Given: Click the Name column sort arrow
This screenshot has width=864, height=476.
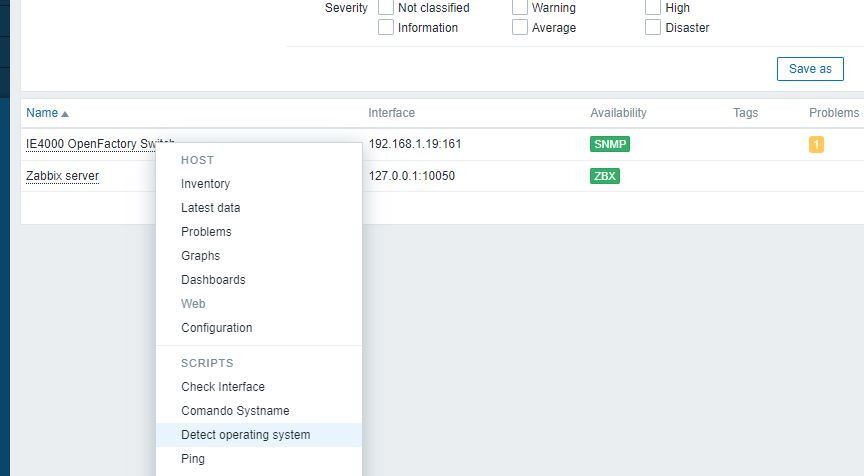Looking at the screenshot, I should click(65, 114).
